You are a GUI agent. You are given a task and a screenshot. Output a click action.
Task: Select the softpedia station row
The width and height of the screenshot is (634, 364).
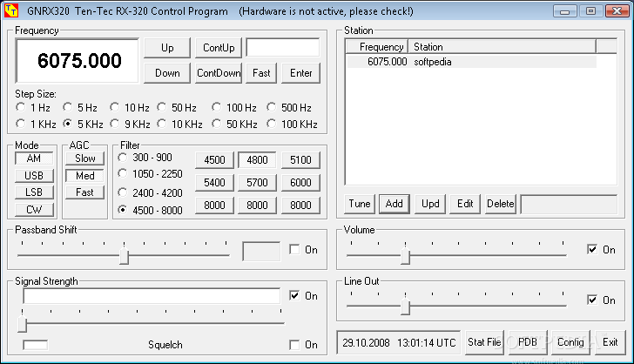[471, 62]
